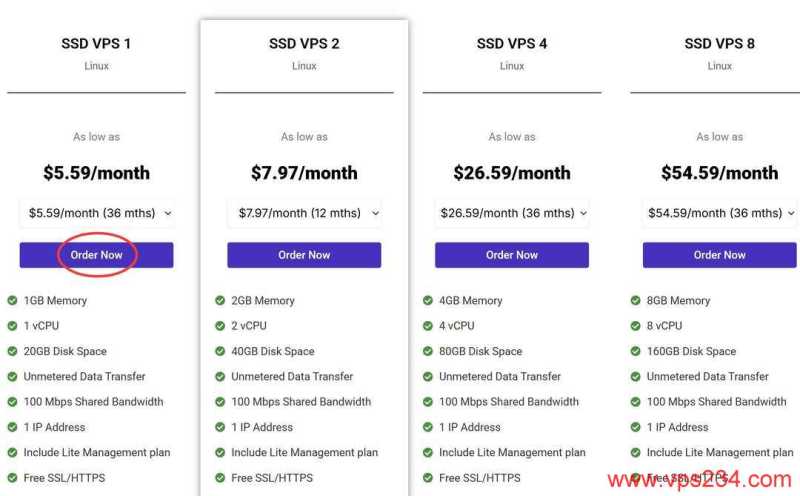Click the check icon next to 160GB Disk Space
Viewport: 800px width, 496px height.
[x=636, y=351]
